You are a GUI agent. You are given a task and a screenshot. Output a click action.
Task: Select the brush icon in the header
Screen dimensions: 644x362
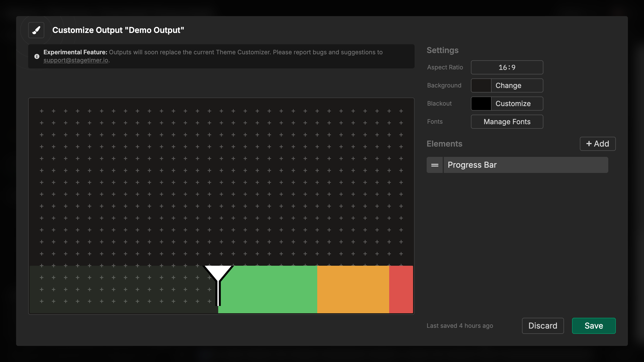36,30
